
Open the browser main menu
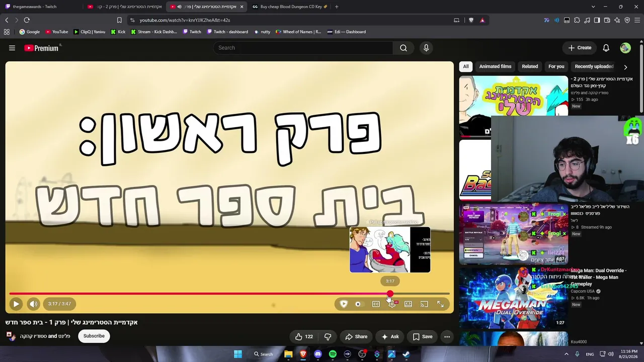pos(637,20)
